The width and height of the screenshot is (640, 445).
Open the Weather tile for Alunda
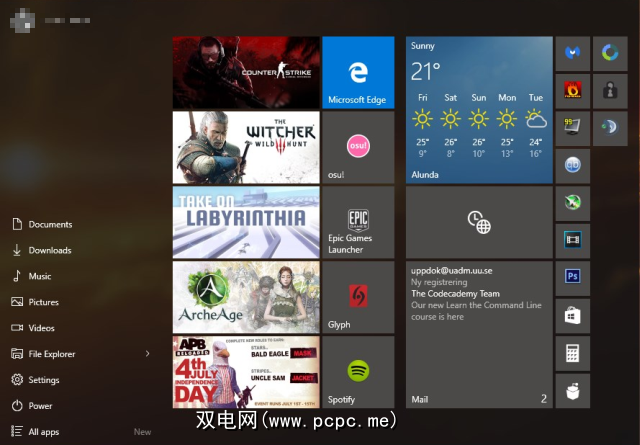click(x=479, y=110)
